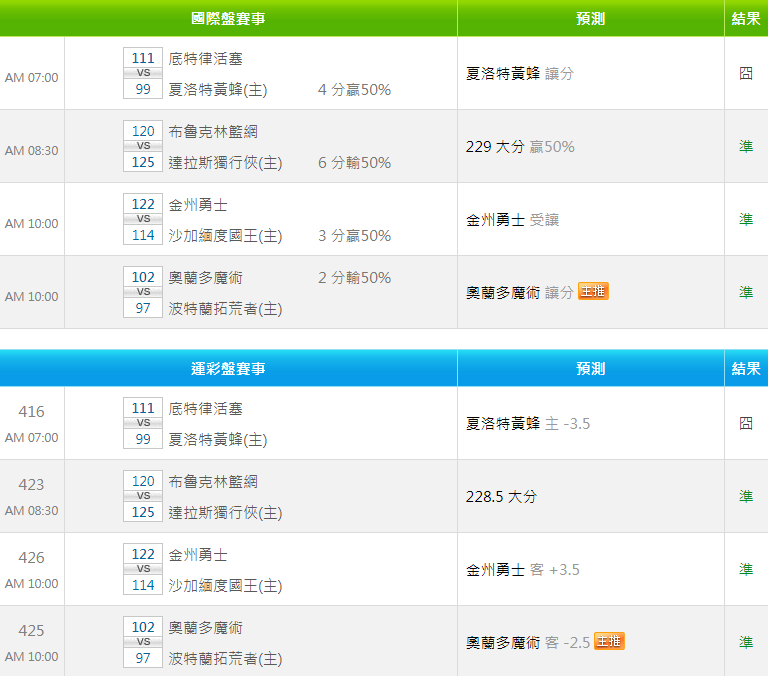Click the 夏洛特黃蜂 主 -3.5 prediction
Viewport: 768px width, 676px height.
(x=528, y=423)
